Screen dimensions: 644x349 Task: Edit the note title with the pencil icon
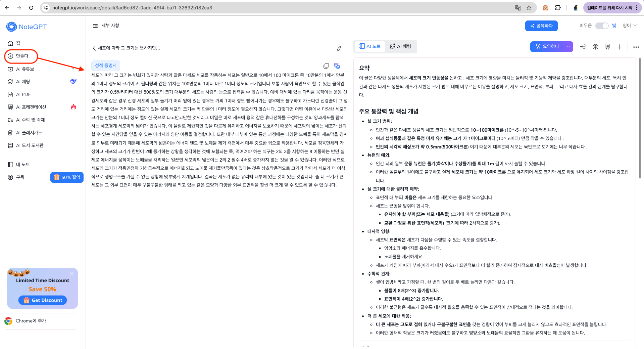pyautogui.click(x=340, y=48)
